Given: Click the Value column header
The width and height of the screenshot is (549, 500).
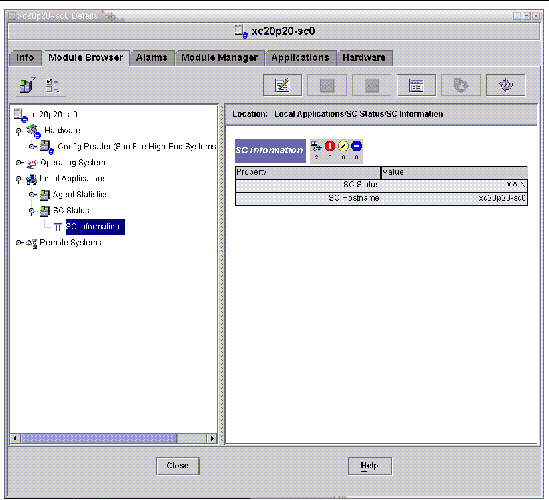Looking at the screenshot, I should coord(454,172).
